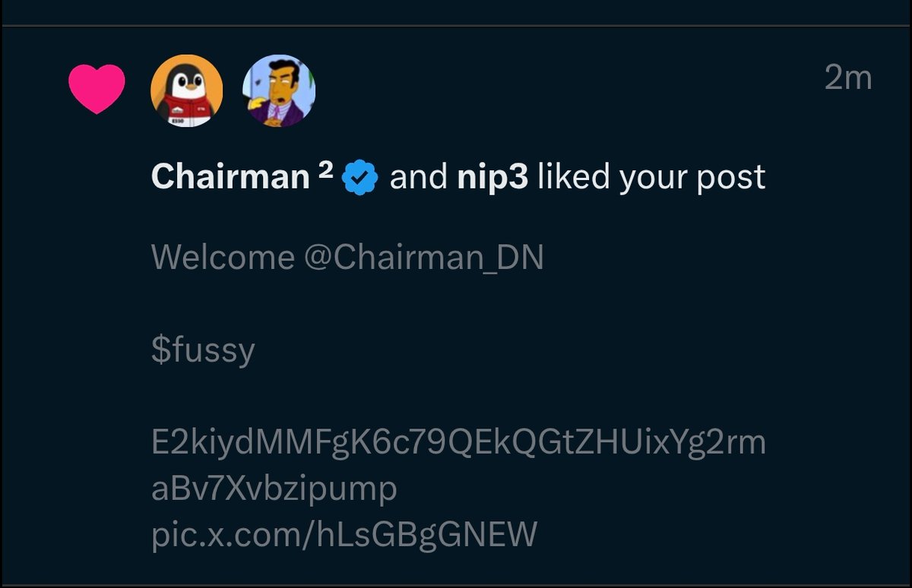Click the token address line starting with E2kiyd
The width and height of the screenshot is (912, 588).
[458, 442]
